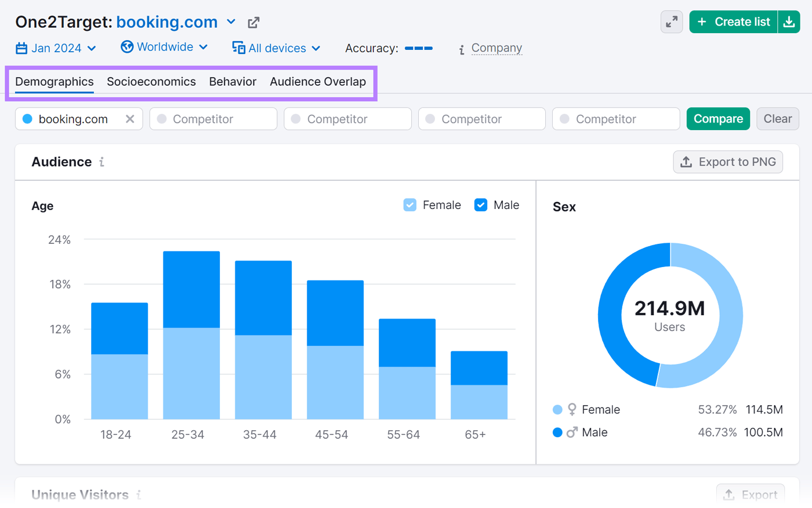This screenshot has height=508, width=812.
Task: Click the 45-54 age bar
Action: pyautogui.click(x=335, y=350)
